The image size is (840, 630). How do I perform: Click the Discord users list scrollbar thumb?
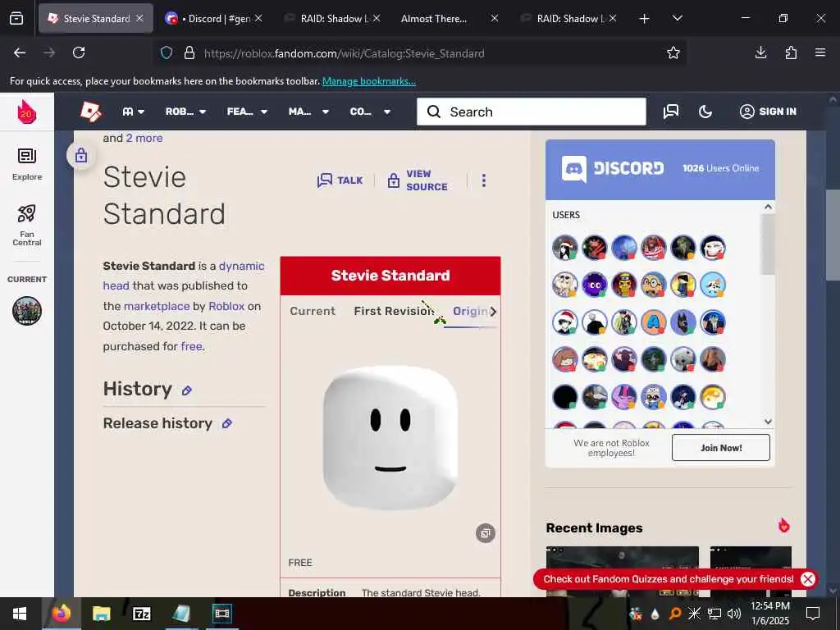pyautogui.click(x=768, y=244)
